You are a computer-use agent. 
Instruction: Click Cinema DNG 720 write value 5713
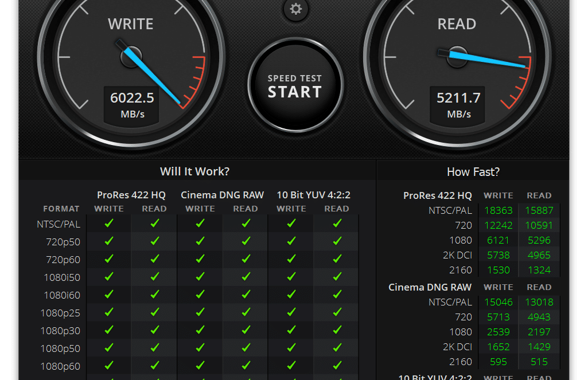499,317
